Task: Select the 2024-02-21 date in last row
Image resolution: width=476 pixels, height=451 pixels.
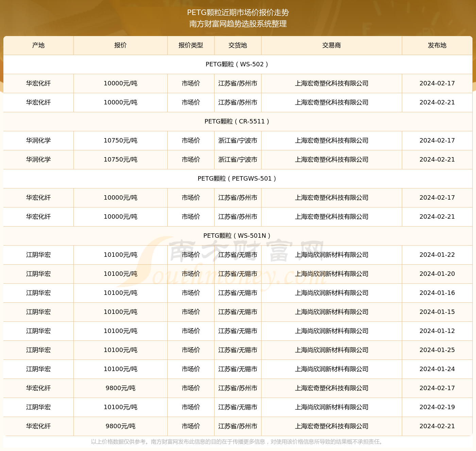Action: (x=437, y=426)
